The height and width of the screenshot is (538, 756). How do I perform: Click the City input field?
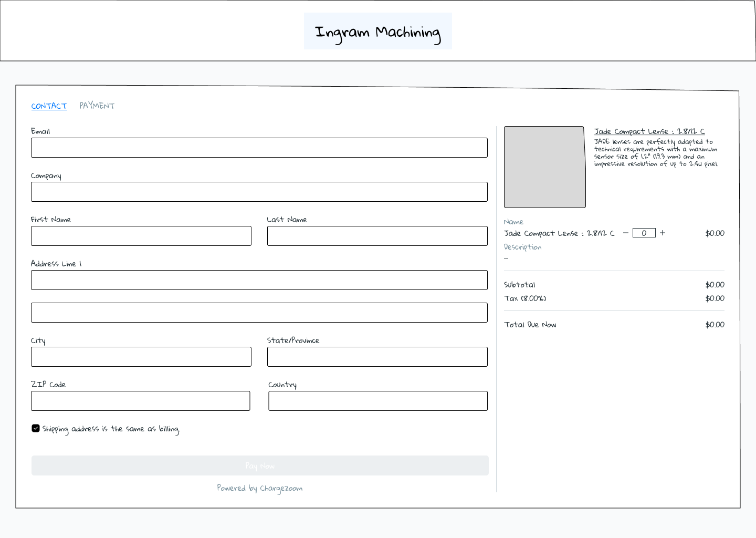141,357
